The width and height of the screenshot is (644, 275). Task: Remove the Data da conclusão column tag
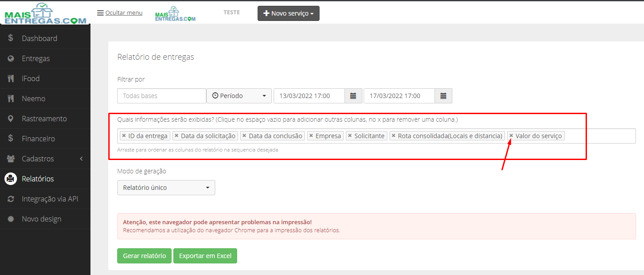coord(244,135)
